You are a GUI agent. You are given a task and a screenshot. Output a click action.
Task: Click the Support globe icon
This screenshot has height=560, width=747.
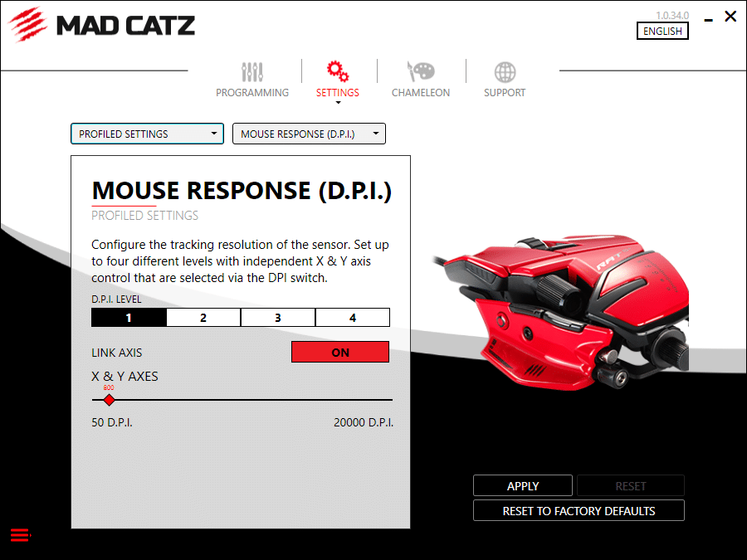click(x=505, y=71)
